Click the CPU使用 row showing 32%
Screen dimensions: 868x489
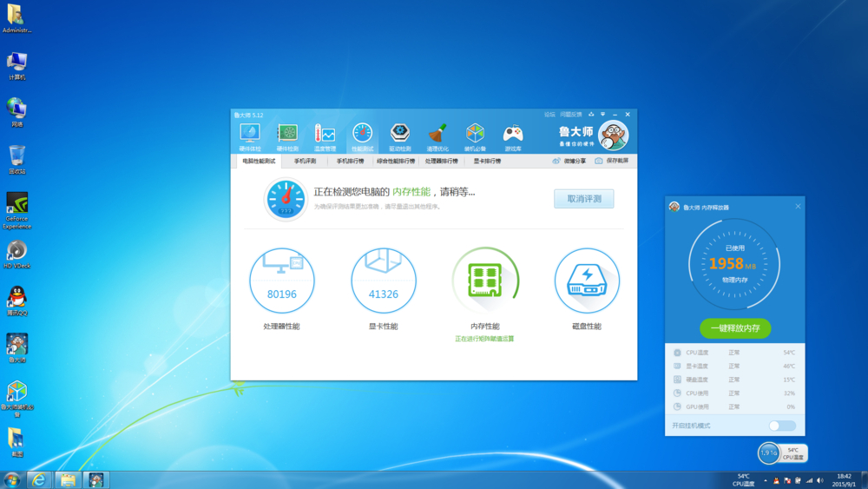tap(734, 393)
